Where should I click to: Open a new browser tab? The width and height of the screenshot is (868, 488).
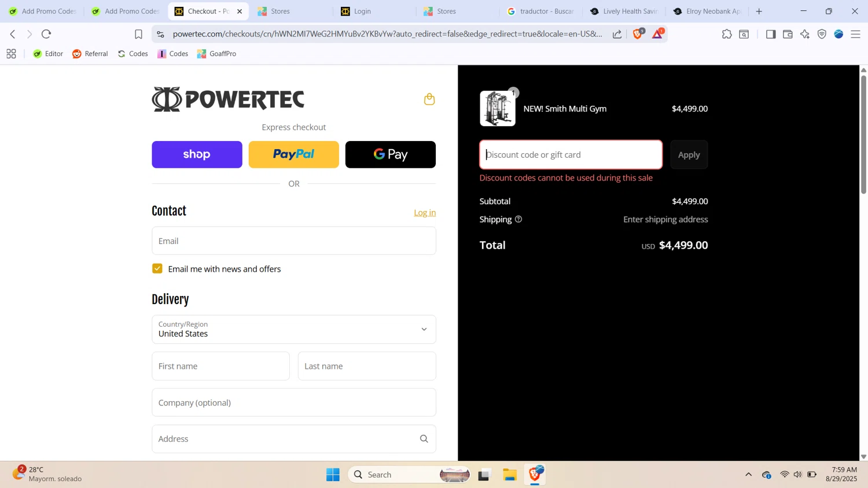[x=759, y=11]
